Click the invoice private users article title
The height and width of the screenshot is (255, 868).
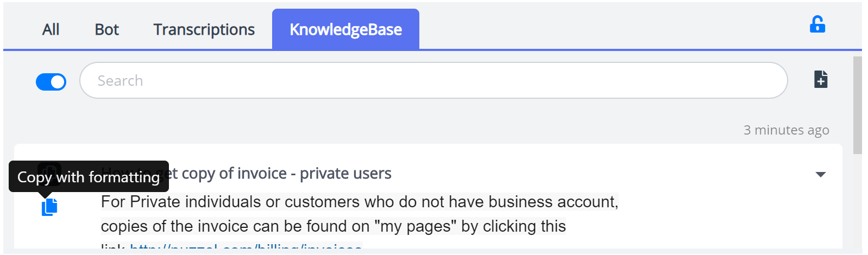[x=286, y=174]
